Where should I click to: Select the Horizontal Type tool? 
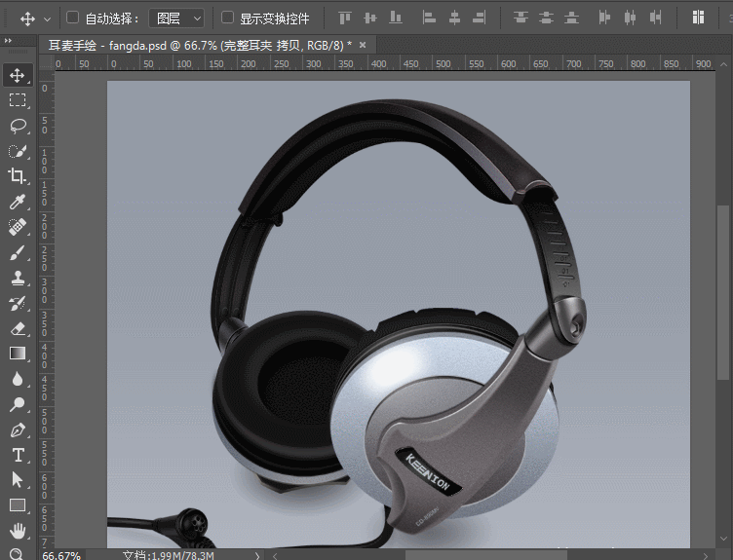[x=18, y=455]
